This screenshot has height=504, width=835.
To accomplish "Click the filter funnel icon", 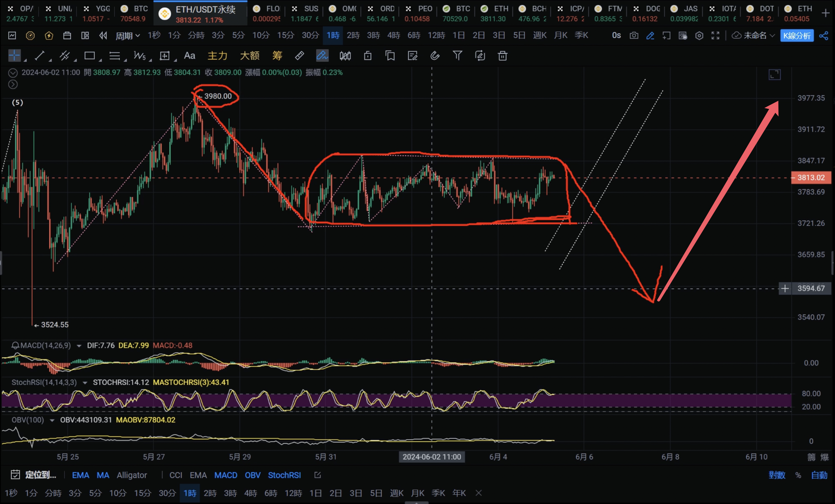I will (x=457, y=56).
